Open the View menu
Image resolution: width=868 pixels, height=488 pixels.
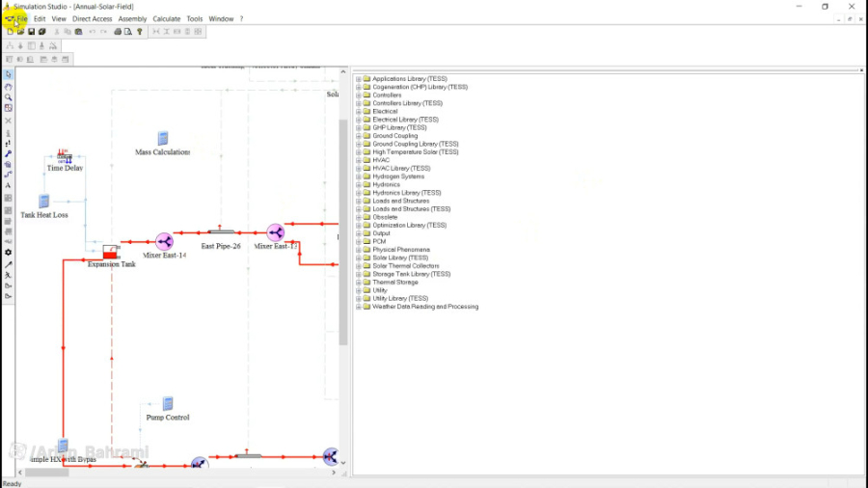pyautogui.click(x=59, y=19)
